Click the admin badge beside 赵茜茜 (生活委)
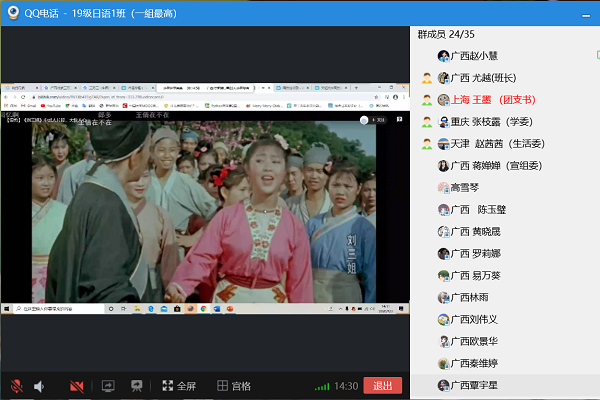This screenshot has width=600, height=400. (427, 144)
